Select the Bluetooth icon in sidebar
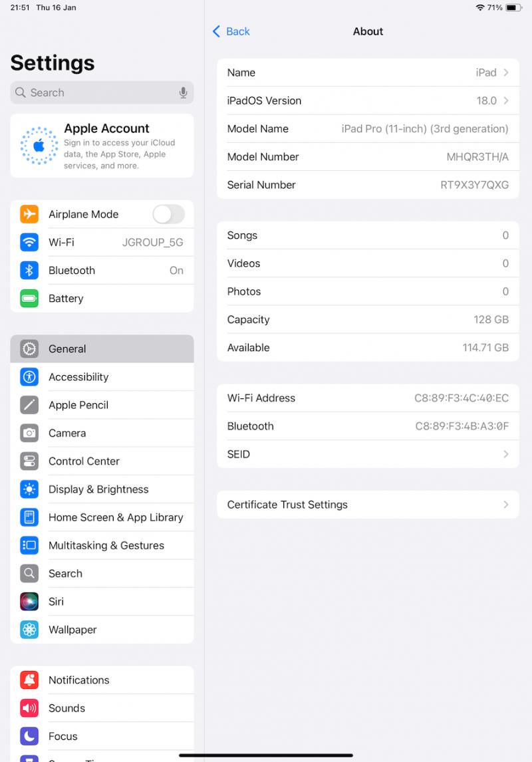The image size is (532, 762). pyautogui.click(x=29, y=270)
